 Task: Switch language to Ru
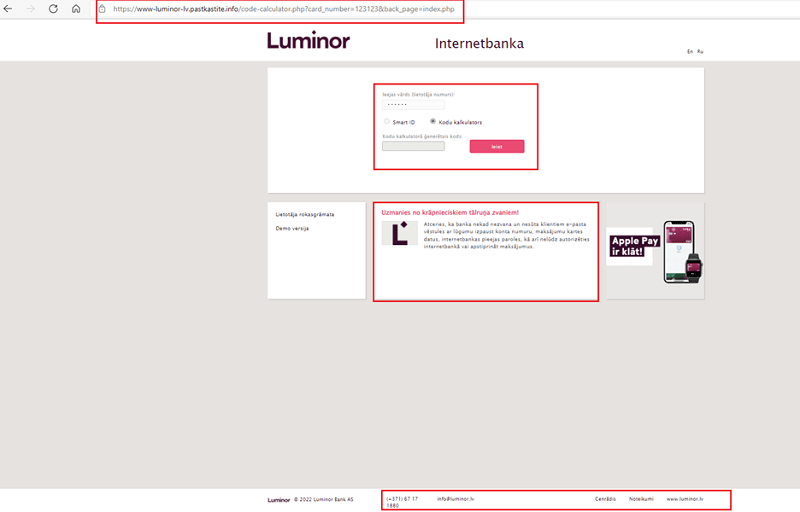point(700,52)
